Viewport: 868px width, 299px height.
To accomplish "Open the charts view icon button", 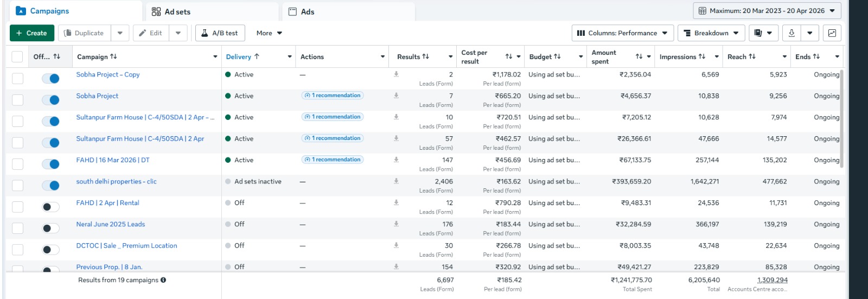I will pyautogui.click(x=832, y=33).
